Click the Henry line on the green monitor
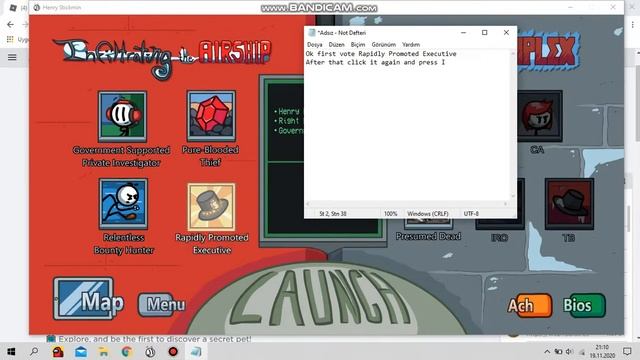 click(289, 111)
